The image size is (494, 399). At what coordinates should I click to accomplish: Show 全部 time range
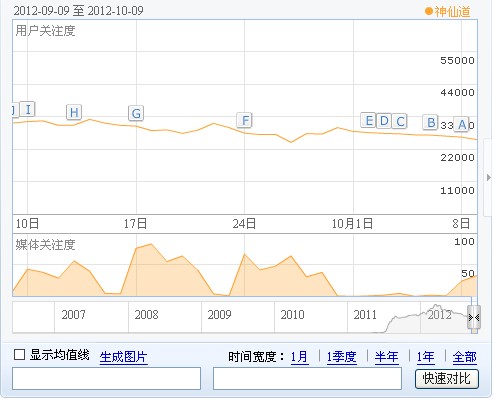(464, 357)
